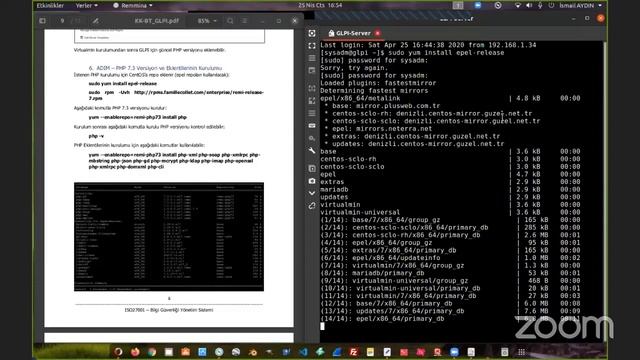Image resolution: width=640 pixels, height=360 pixels.
Task: Click 'Loaded plugins: fastestmirror' terminal line
Action: pyautogui.click(x=378, y=83)
